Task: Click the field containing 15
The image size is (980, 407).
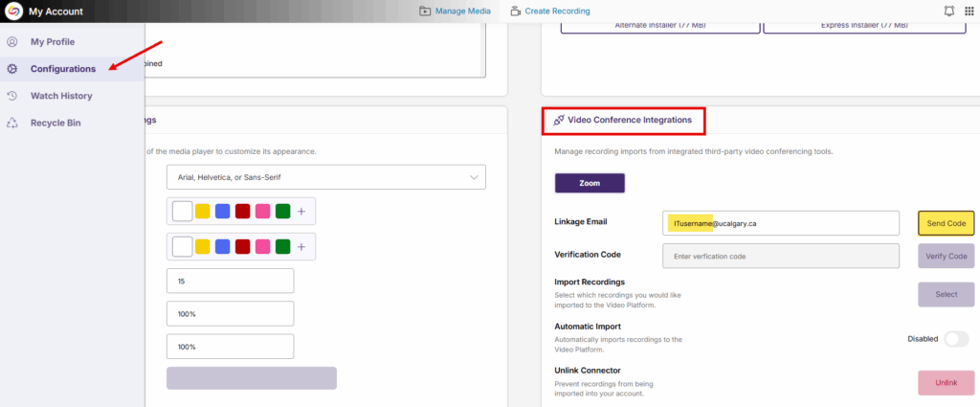Action: coord(230,282)
